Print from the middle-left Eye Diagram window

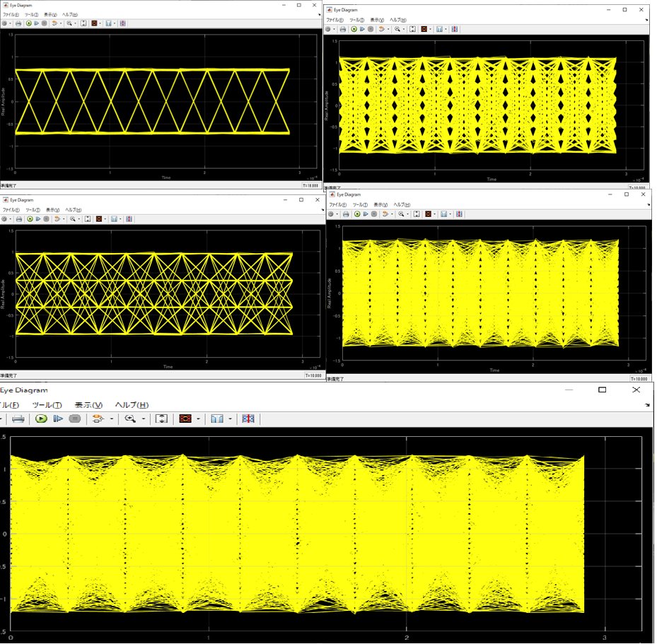[x=19, y=219]
